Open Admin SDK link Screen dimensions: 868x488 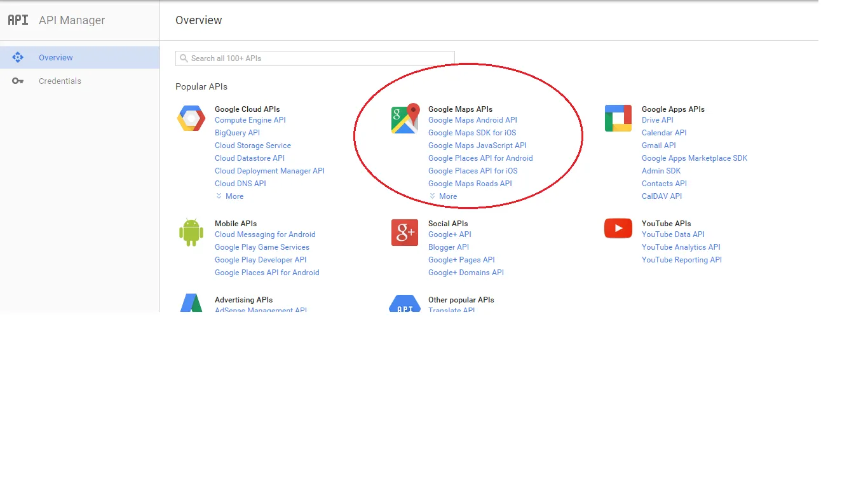661,171
